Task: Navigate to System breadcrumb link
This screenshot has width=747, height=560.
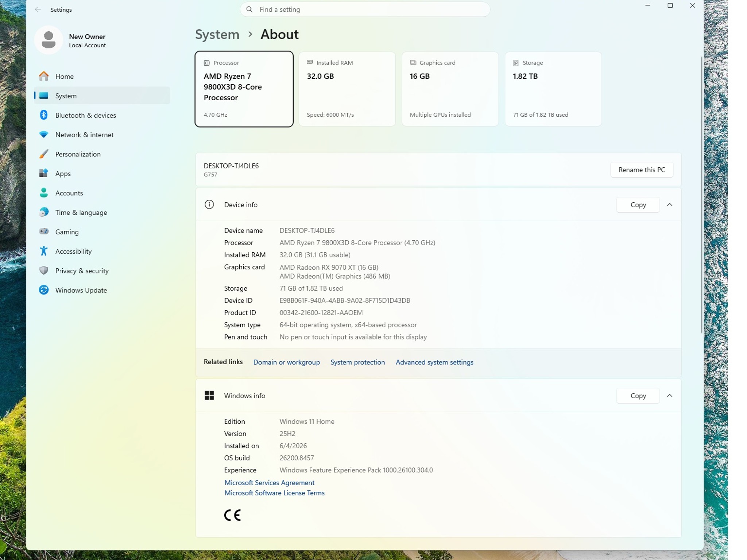Action: [217, 34]
